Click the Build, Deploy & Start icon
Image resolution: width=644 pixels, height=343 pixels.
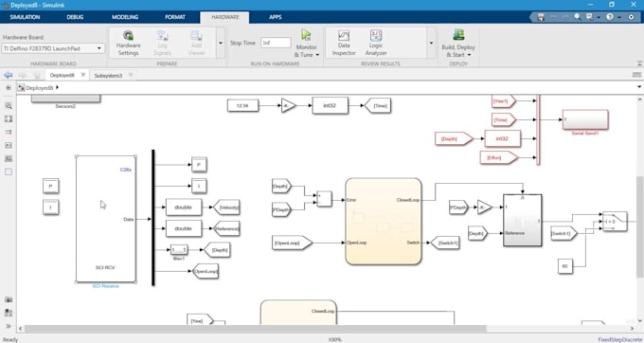click(x=458, y=35)
